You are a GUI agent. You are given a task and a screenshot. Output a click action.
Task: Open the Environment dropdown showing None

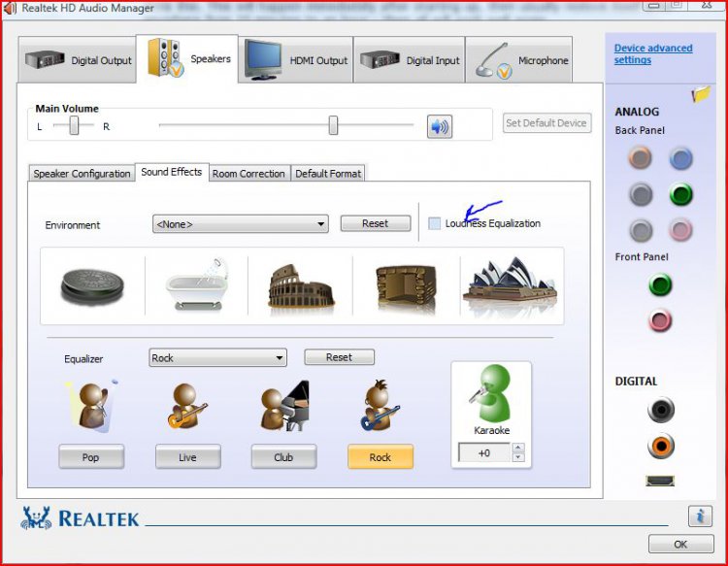[241, 224]
